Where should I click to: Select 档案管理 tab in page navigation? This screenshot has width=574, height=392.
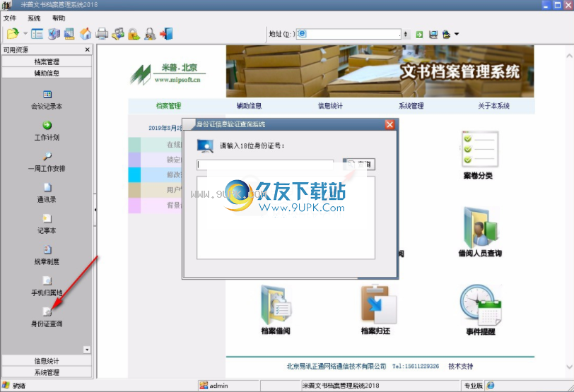[x=168, y=106]
